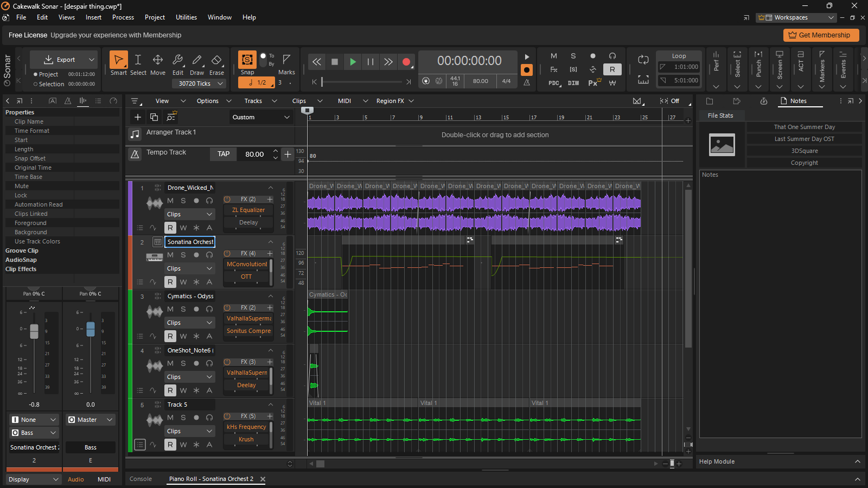
Task: Open the Master output dropdown
Action: point(91,420)
